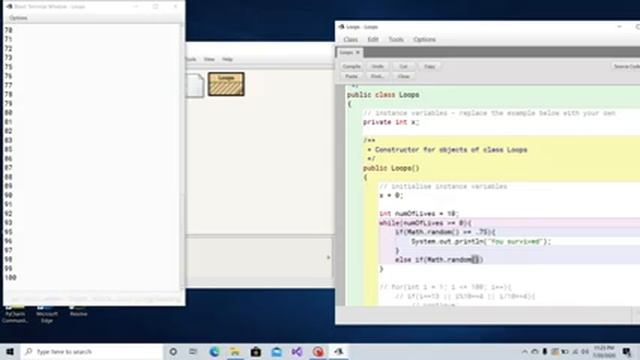The height and width of the screenshot is (360, 640).
Task: Open Help menu in BlueJ main window
Action: click(x=227, y=59)
